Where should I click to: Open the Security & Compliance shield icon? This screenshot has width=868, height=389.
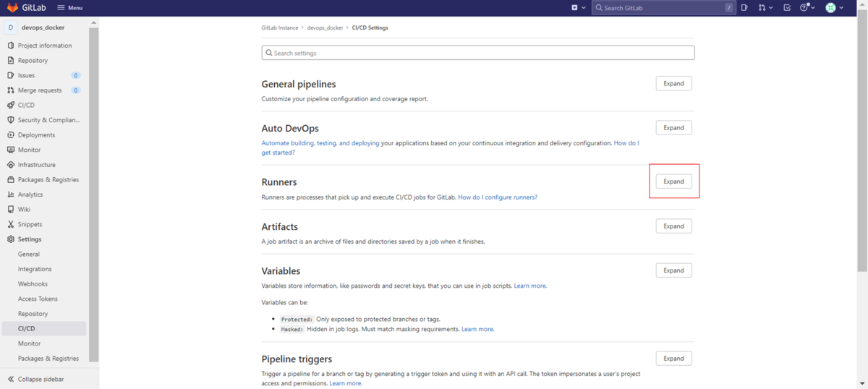(x=10, y=120)
